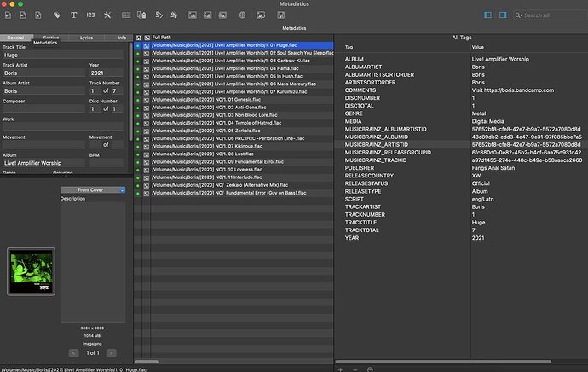
Task: Click the Work input field
Action: pyautogui.click(x=63, y=127)
